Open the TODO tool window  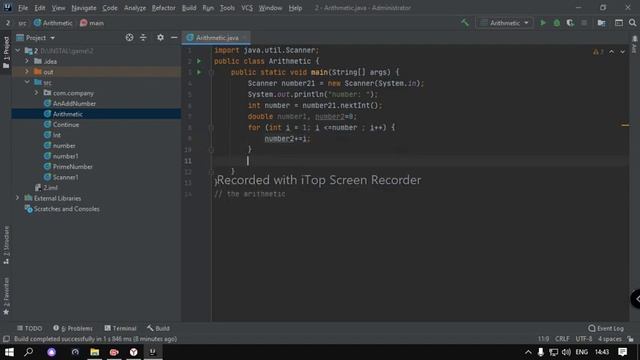tap(30, 328)
